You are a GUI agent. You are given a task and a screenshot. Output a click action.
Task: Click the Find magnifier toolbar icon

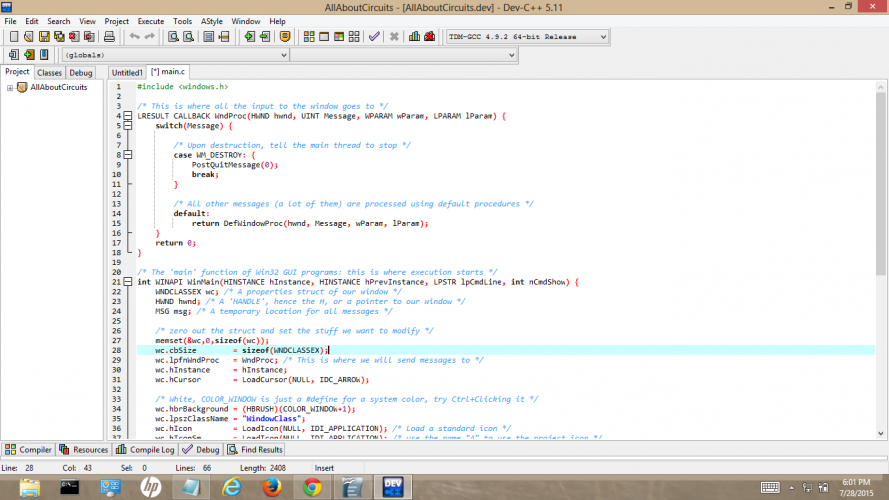pyautogui.click(x=174, y=37)
